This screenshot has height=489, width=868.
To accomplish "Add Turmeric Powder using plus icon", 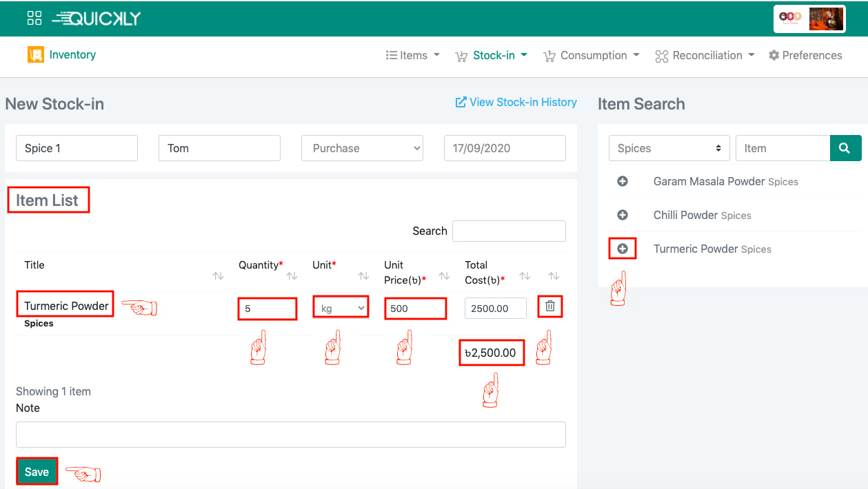I will pos(622,249).
